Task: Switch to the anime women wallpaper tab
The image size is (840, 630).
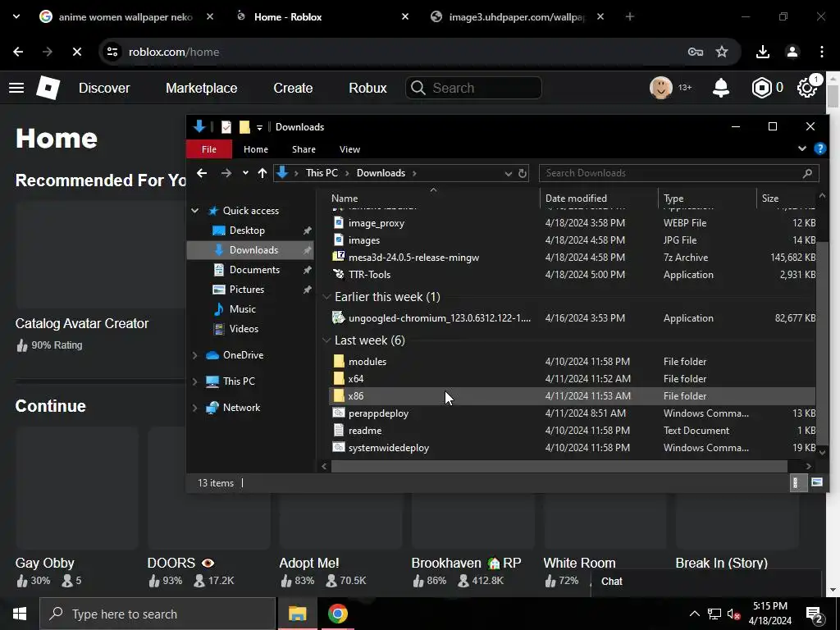Action: click(126, 16)
